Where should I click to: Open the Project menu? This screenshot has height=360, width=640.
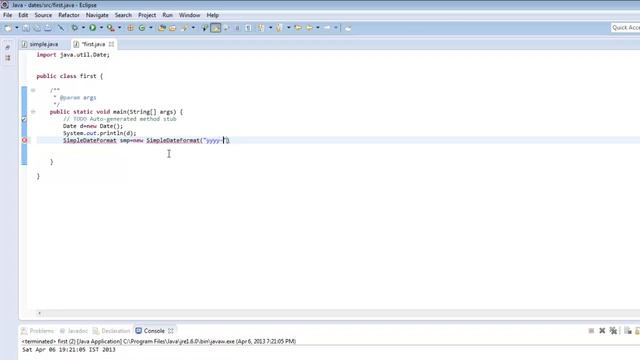(147, 15)
